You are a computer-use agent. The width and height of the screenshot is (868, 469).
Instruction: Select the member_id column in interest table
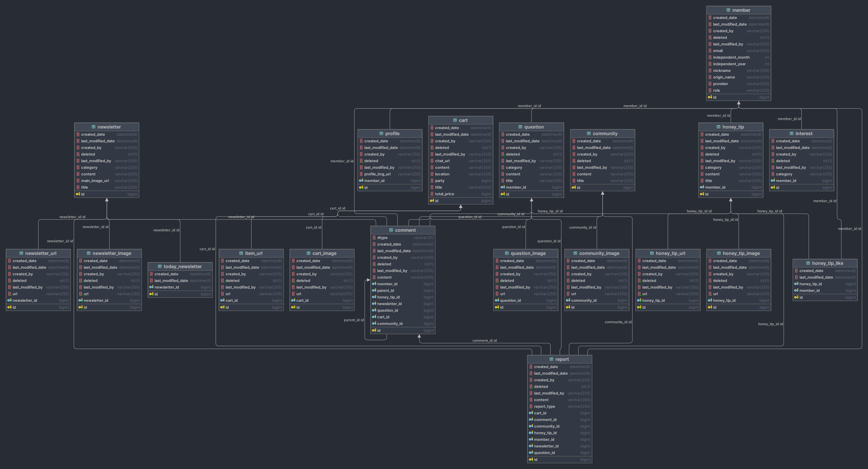[x=802, y=181]
